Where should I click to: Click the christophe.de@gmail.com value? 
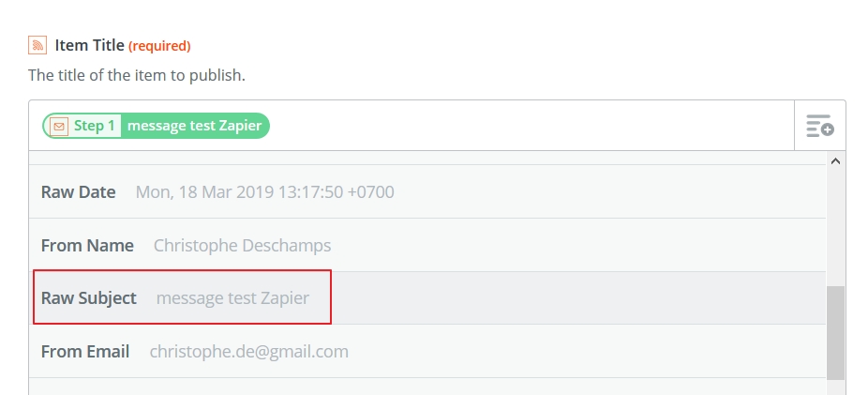click(248, 352)
